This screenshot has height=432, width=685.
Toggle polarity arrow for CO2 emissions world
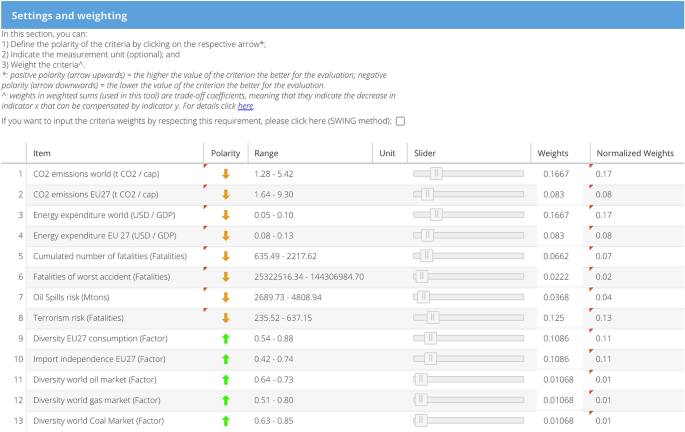pyautogui.click(x=226, y=173)
